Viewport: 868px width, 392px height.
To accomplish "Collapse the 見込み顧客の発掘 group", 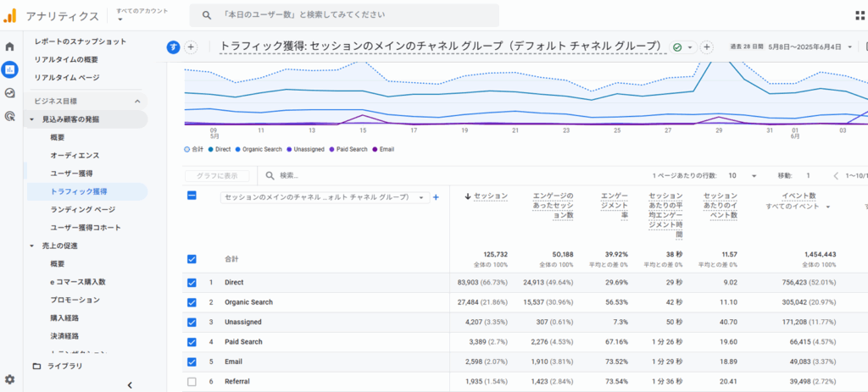I will coord(31,119).
